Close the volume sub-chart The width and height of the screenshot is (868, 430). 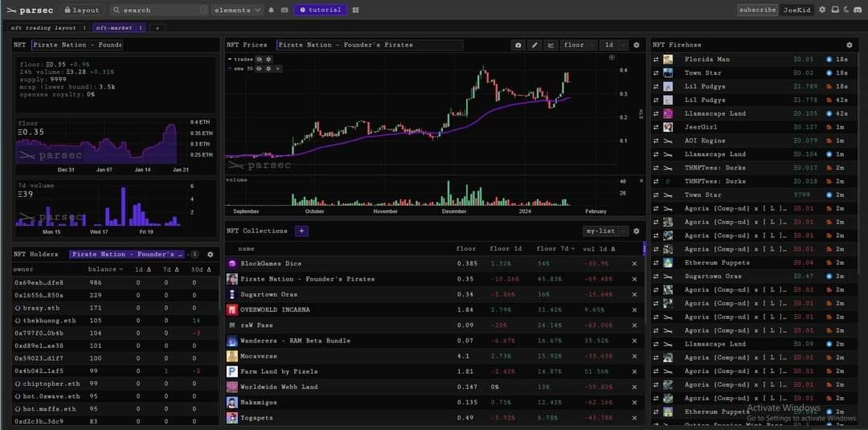point(641,180)
